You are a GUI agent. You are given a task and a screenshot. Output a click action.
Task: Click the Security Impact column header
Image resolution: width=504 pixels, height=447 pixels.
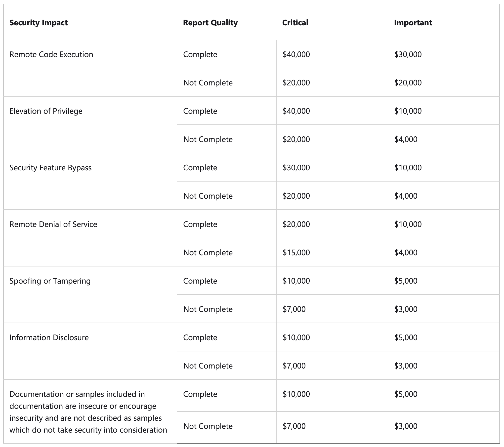(x=39, y=23)
